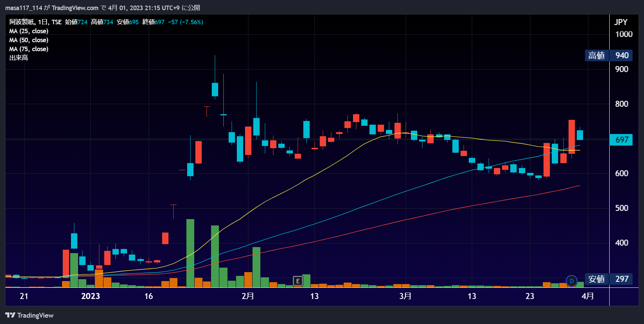The image size is (644, 324).
Task: Click the 2023 date axis label
Action: (x=90, y=296)
